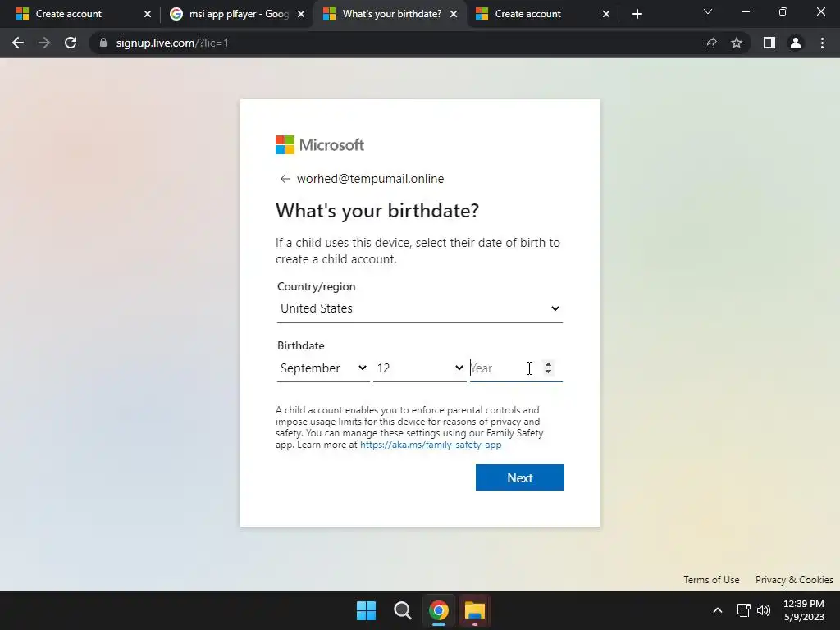
Task: Click the address bar URL signup.live.com
Action: coord(172,43)
